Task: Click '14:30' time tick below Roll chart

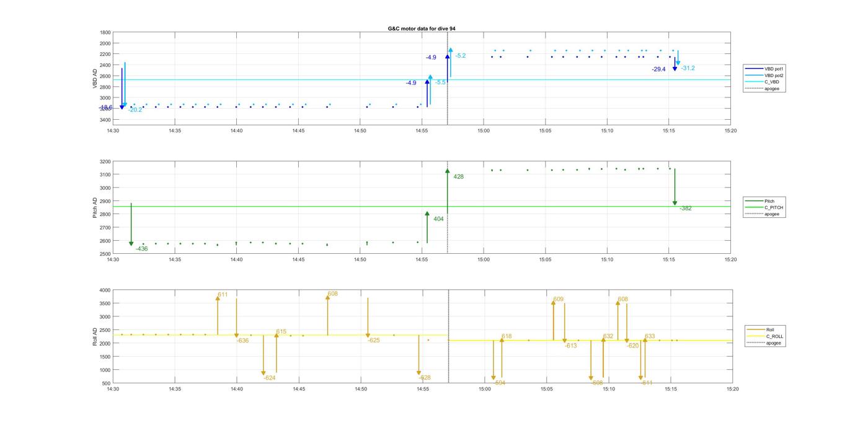Action: 113,390
